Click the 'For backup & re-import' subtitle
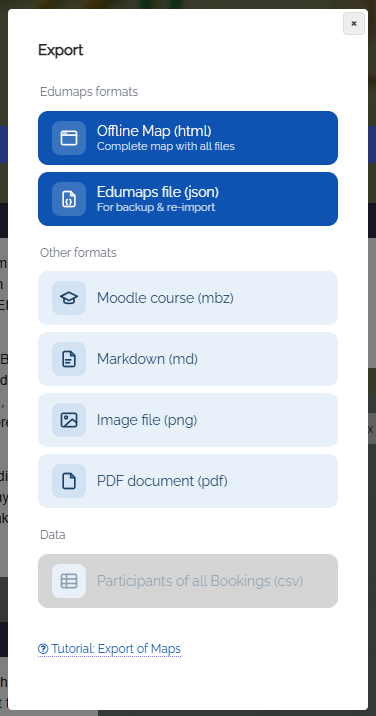Viewport: 376px width, 716px height. (156, 207)
